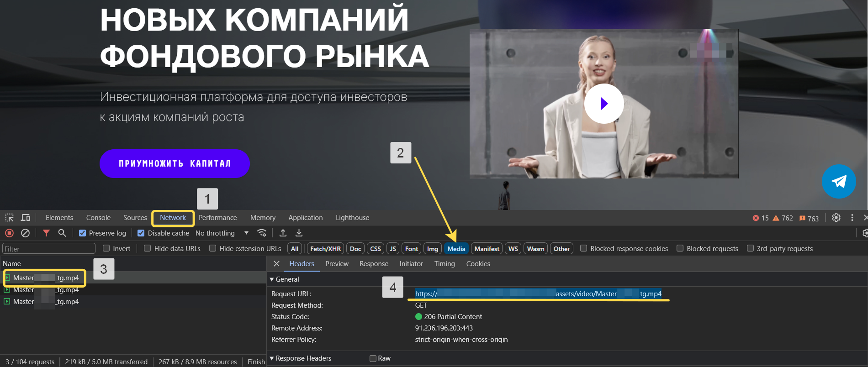Image resolution: width=868 pixels, height=367 pixels.
Task: Click the network Filter input field
Action: click(x=49, y=249)
